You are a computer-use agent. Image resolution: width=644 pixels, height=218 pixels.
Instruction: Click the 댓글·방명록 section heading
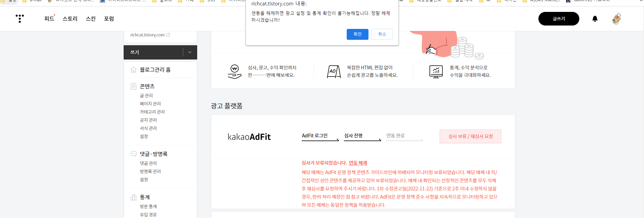point(154,154)
